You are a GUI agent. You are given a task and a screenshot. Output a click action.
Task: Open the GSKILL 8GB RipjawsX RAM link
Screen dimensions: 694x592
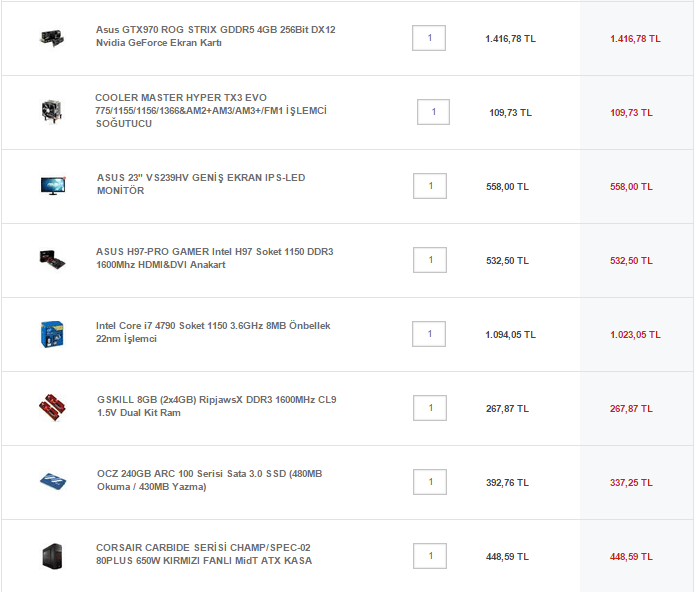pos(216,406)
